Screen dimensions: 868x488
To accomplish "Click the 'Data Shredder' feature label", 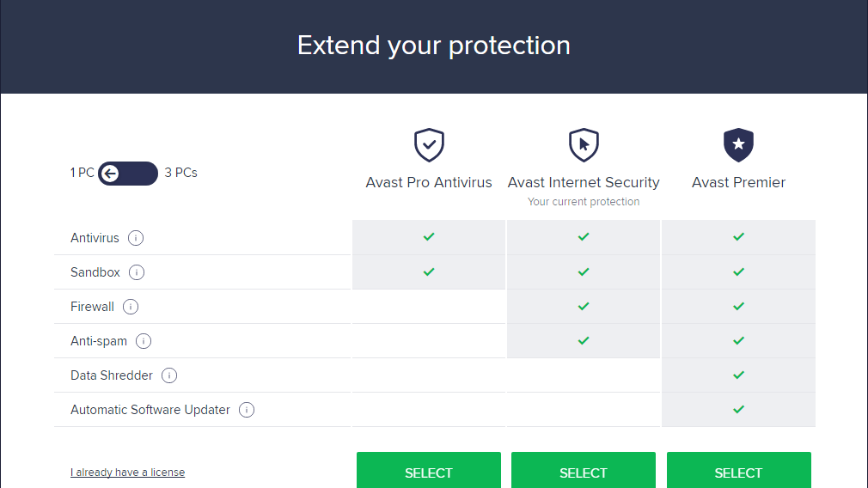I will (111, 375).
